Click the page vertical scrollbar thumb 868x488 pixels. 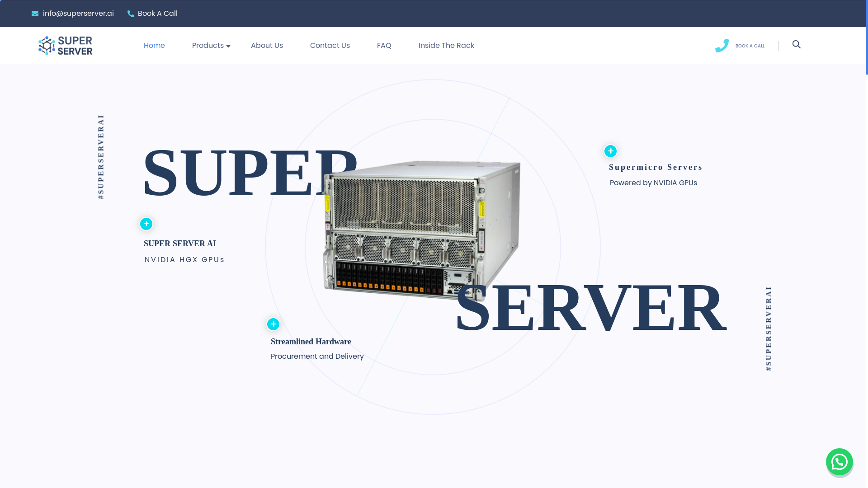click(x=867, y=37)
